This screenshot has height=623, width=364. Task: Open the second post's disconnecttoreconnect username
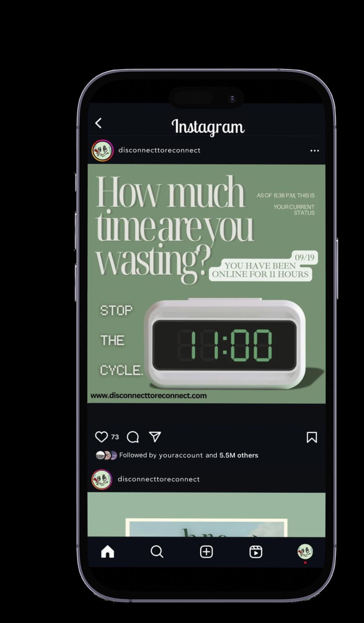coord(159,479)
